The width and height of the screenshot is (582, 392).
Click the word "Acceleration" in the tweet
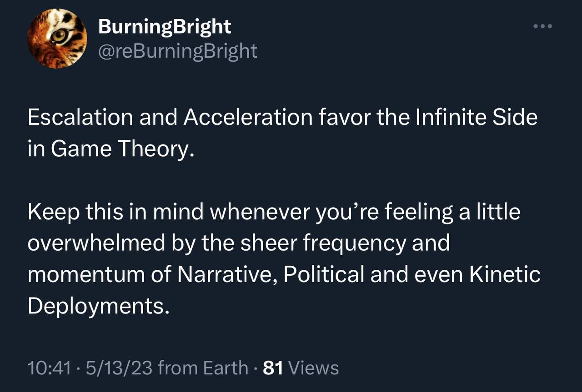pyautogui.click(x=248, y=118)
